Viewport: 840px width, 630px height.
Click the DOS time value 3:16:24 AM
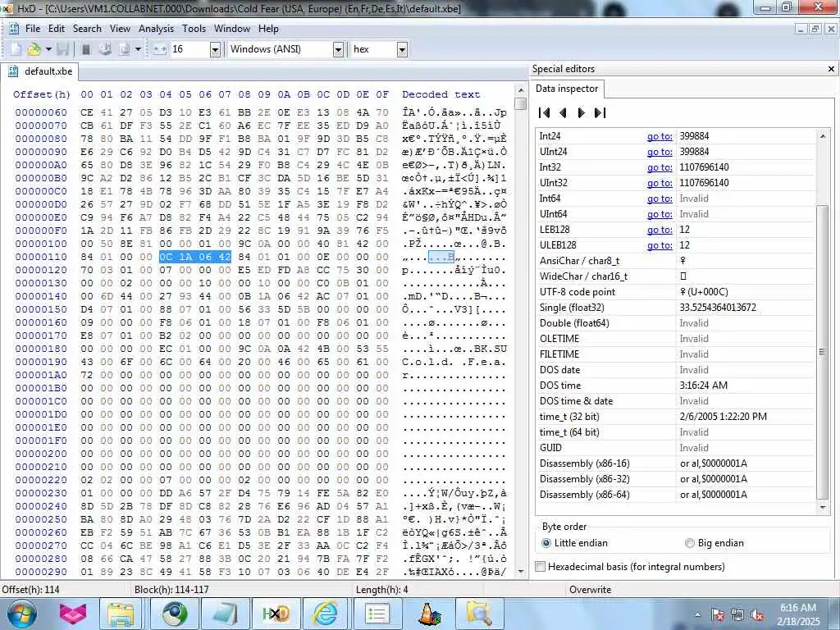click(703, 386)
